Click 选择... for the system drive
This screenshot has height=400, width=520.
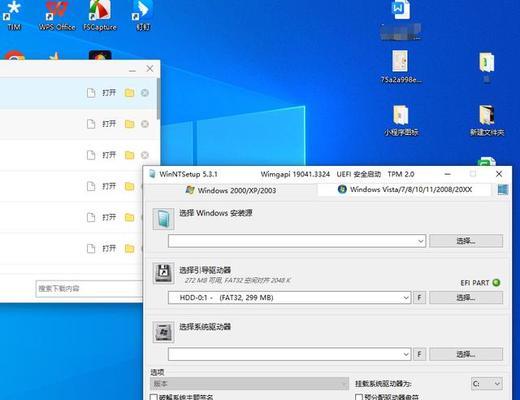tap(466, 354)
